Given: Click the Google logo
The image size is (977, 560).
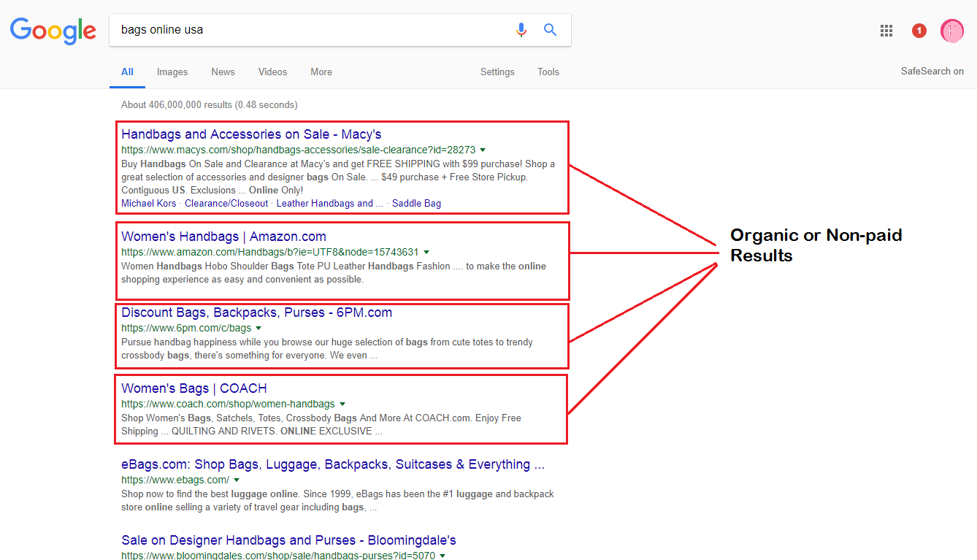Looking at the screenshot, I should pos(53,31).
